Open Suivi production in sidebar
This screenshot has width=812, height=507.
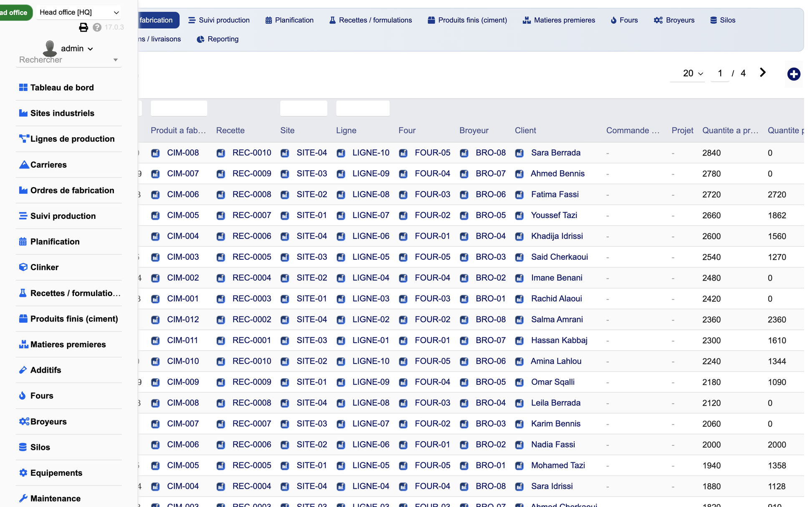click(63, 216)
